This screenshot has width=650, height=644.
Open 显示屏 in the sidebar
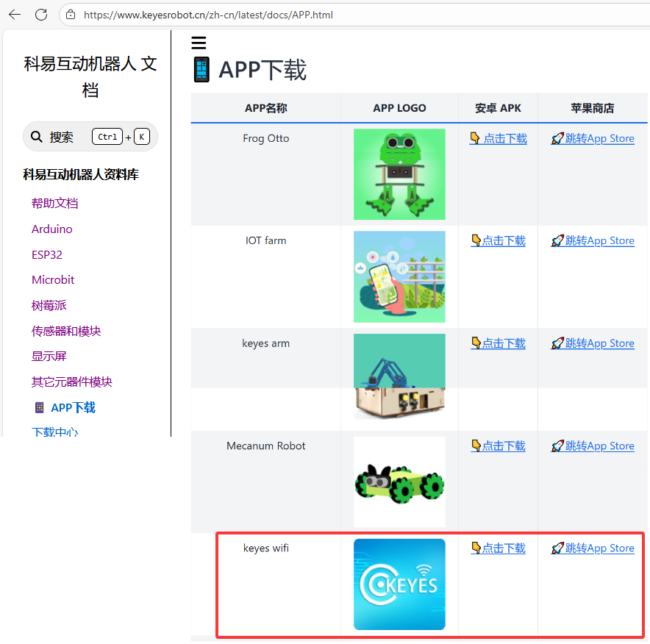[49, 357]
